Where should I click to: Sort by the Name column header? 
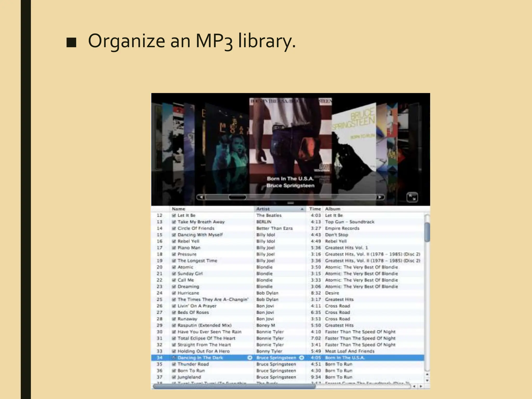coord(212,209)
